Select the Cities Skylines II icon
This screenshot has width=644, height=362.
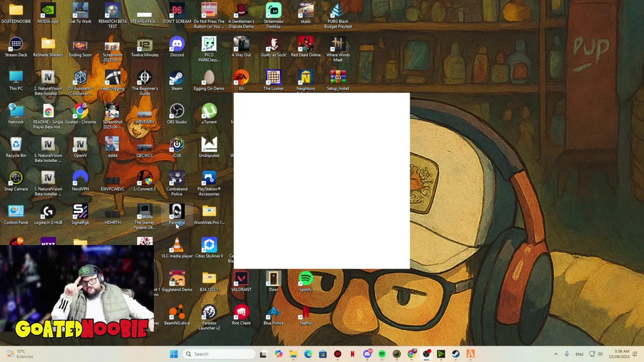(x=209, y=248)
